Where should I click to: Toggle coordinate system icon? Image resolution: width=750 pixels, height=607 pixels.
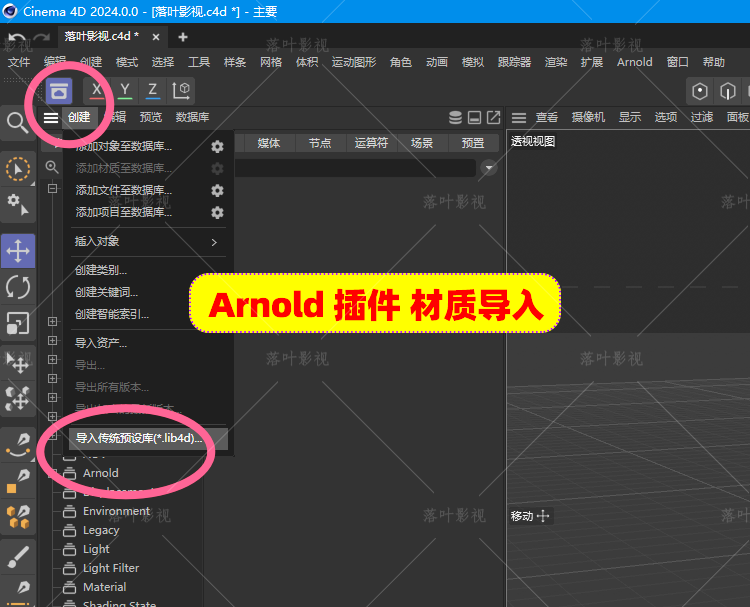point(181,90)
